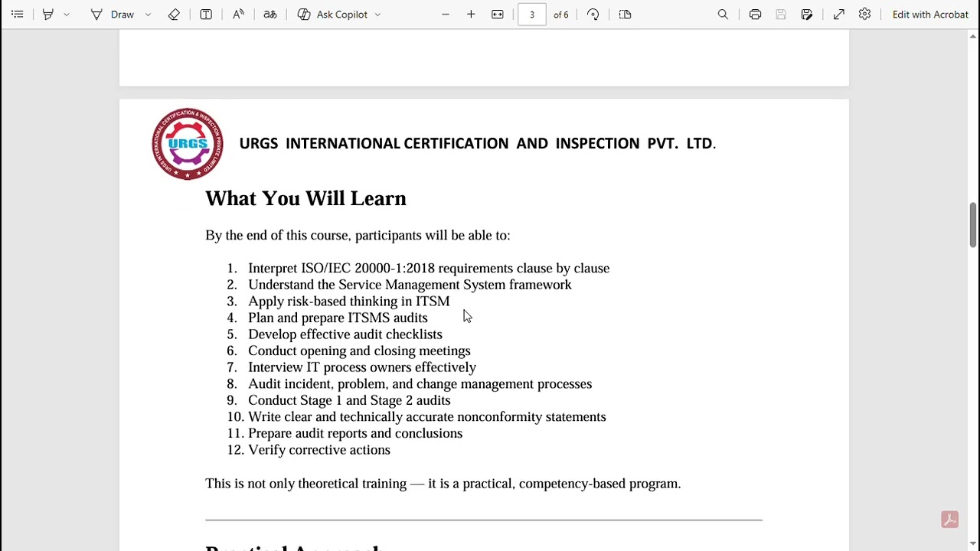Viewport: 980px width, 551px height.
Task: Zoom in with the plus icon
Action: [471, 15]
